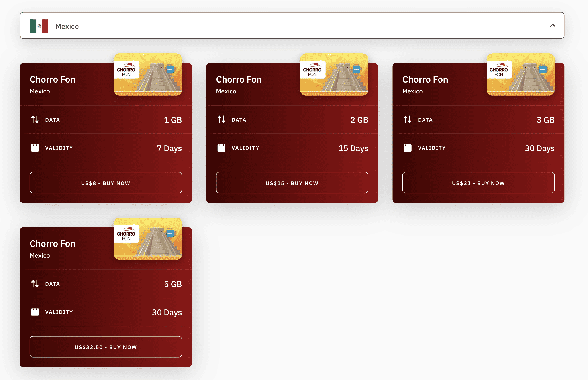Click the Chorro Fon title on 2 GB card

pyautogui.click(x=239, y=79)
